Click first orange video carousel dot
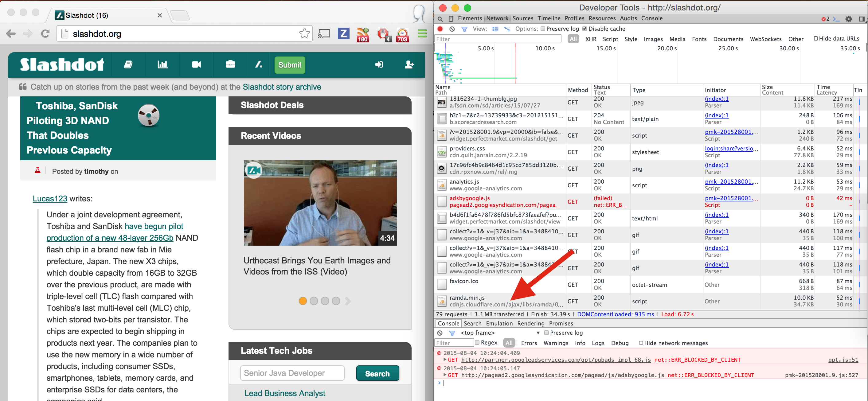Screen dimensions: 868x401 coord(302,301)
